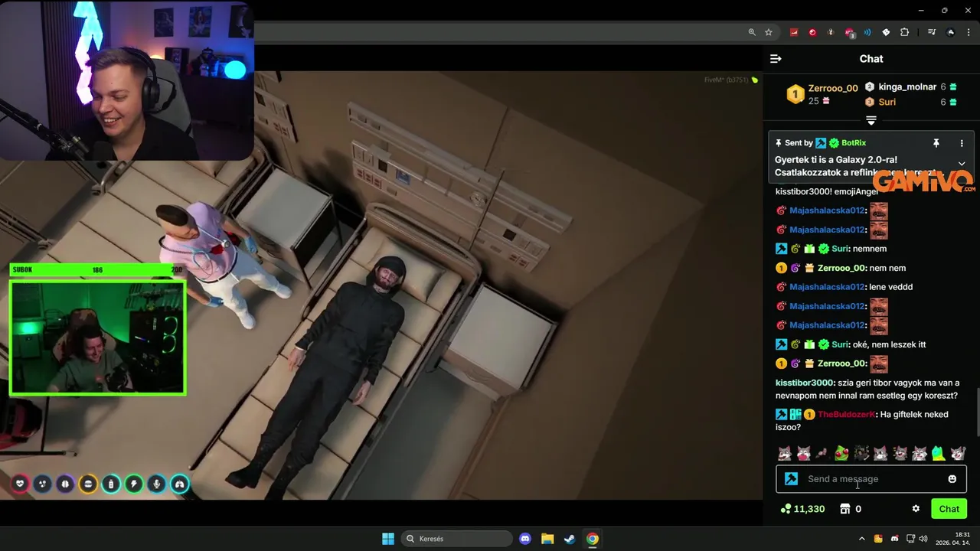Click the microphone voice HUD icon
The height and width of the screenshot is (551, 980).
(x=157, y=484)
